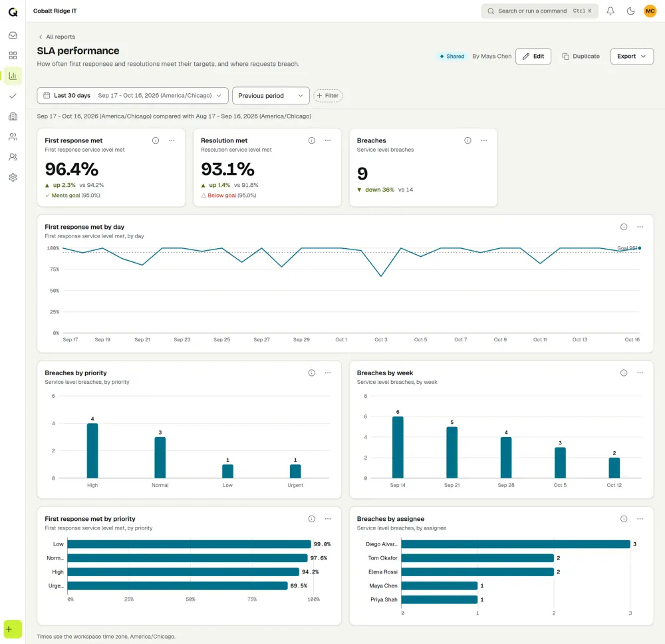Click the Priya Shah assignee label
Image resolution: width=665 pixels, height=644 pixels.
point(384,599)
